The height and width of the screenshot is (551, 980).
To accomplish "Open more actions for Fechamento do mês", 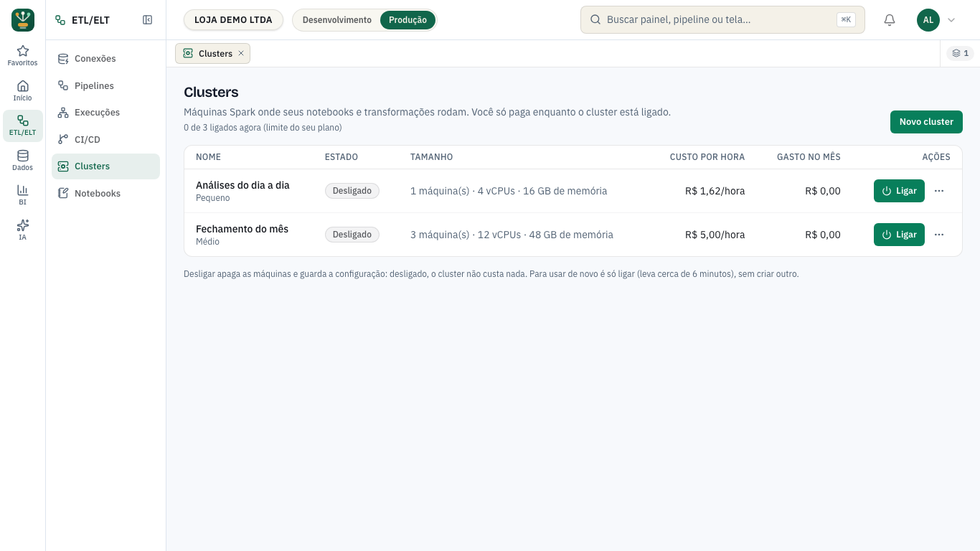I will point(939,235).
